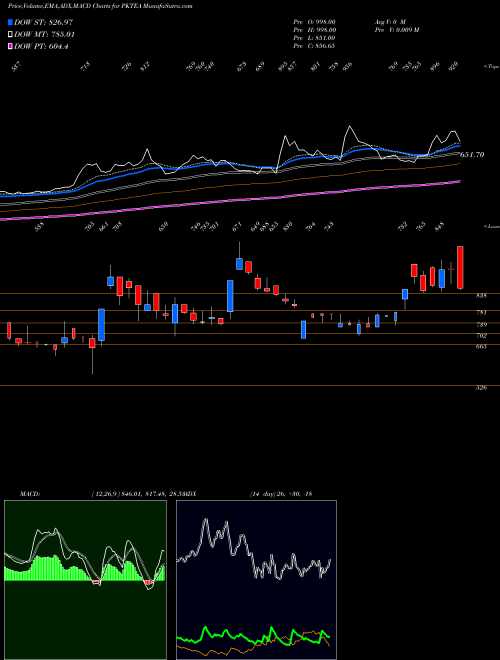Open the green MACD histogram chart
Screen dimensions: 500x660
coord(85,580)
